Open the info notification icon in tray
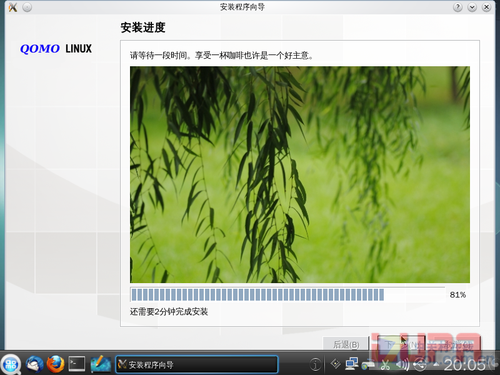Image resolution: width=500 pixels, height=375 pixels. tap(315, 364)
